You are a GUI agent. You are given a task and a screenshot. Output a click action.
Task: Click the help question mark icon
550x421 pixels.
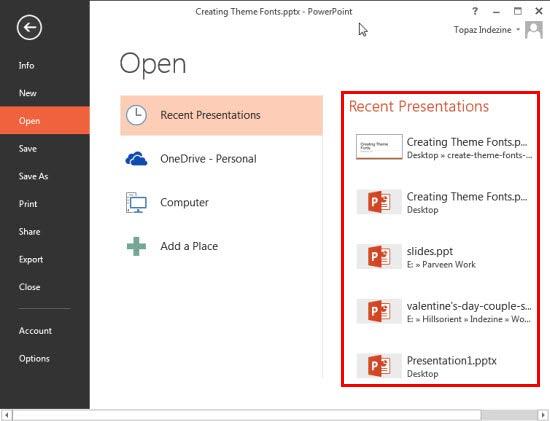(475, 11)
